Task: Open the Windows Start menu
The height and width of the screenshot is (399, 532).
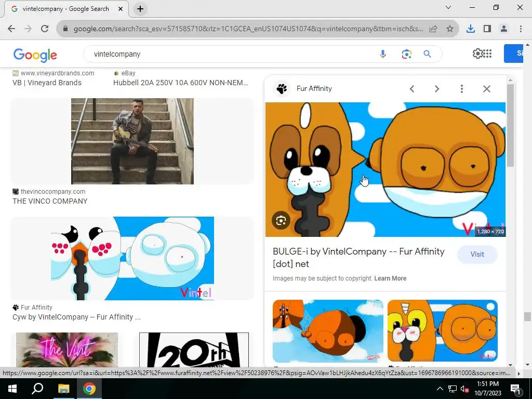Action: click(12, 389)
